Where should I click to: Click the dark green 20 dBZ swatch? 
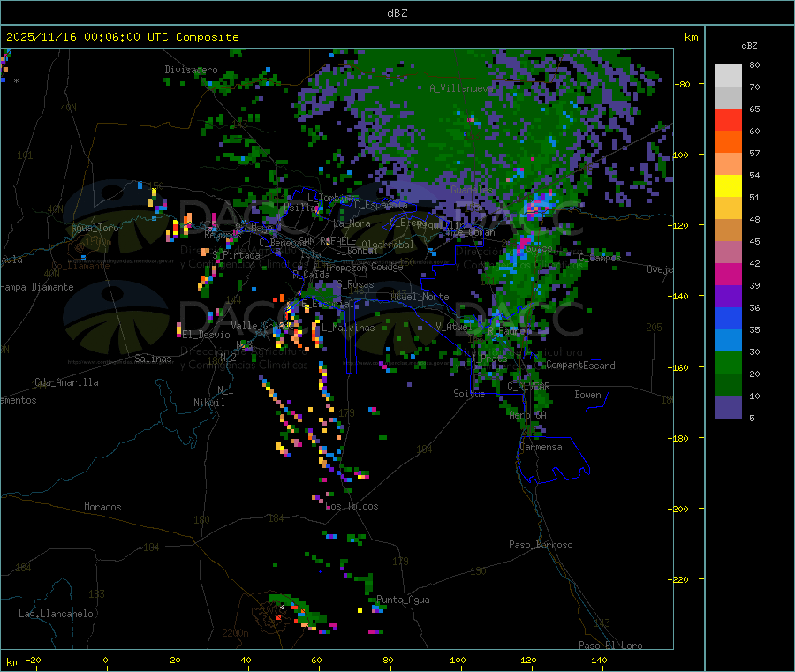[728, 385]
